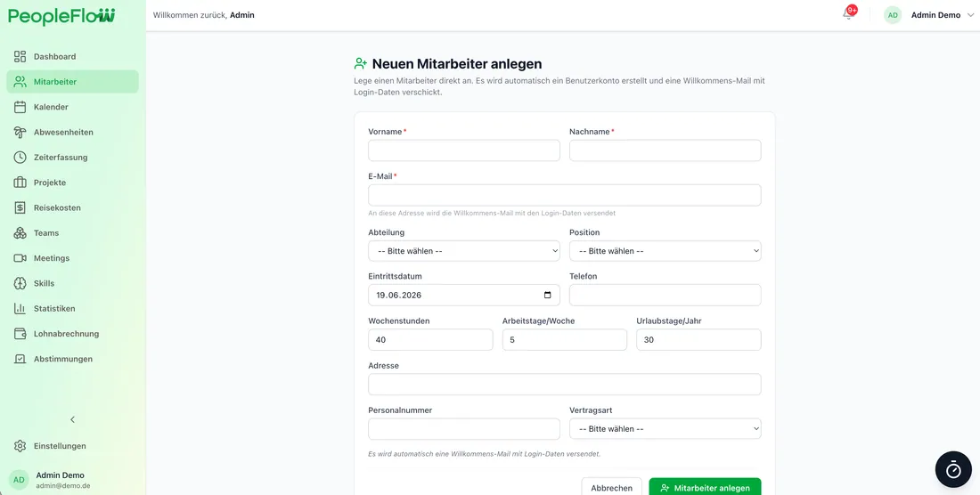980x495 pixels.
Task: Click the Dashboard grid icon
Action: coord(20,56)
